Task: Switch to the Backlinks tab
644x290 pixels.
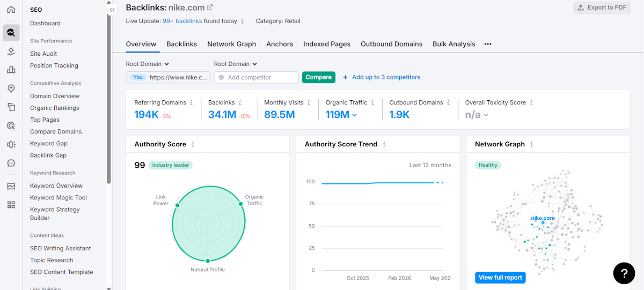Action: [x=181, y=44]
